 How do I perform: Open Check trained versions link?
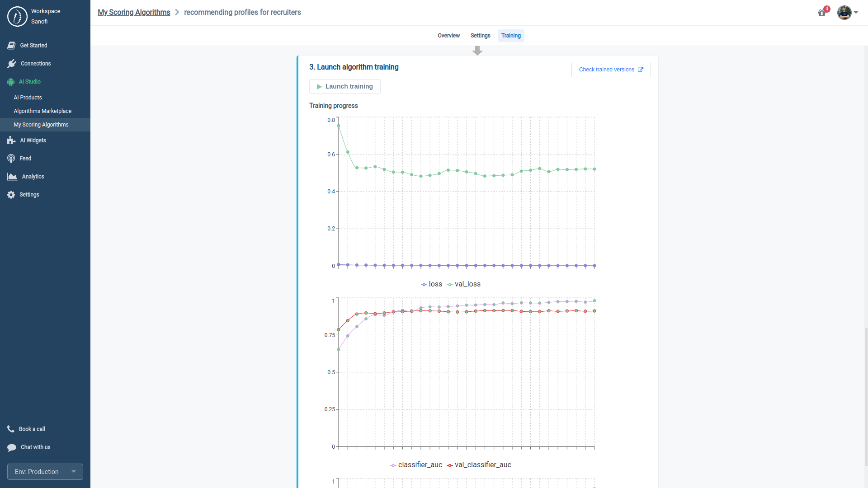point(611,70)
